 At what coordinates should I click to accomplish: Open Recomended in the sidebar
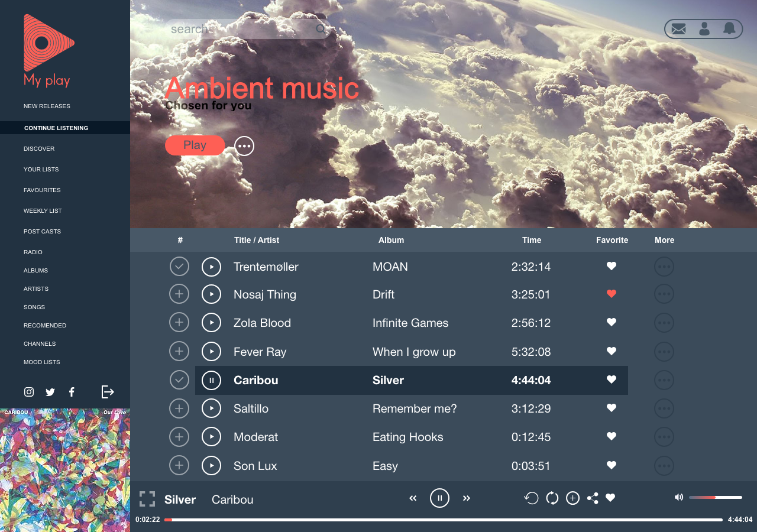pyautogui.click(x=45, y=326)
